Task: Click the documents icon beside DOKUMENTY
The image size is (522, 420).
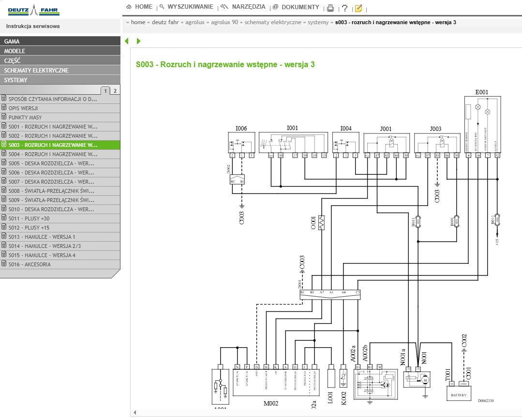Action: (x=275, y=7)
